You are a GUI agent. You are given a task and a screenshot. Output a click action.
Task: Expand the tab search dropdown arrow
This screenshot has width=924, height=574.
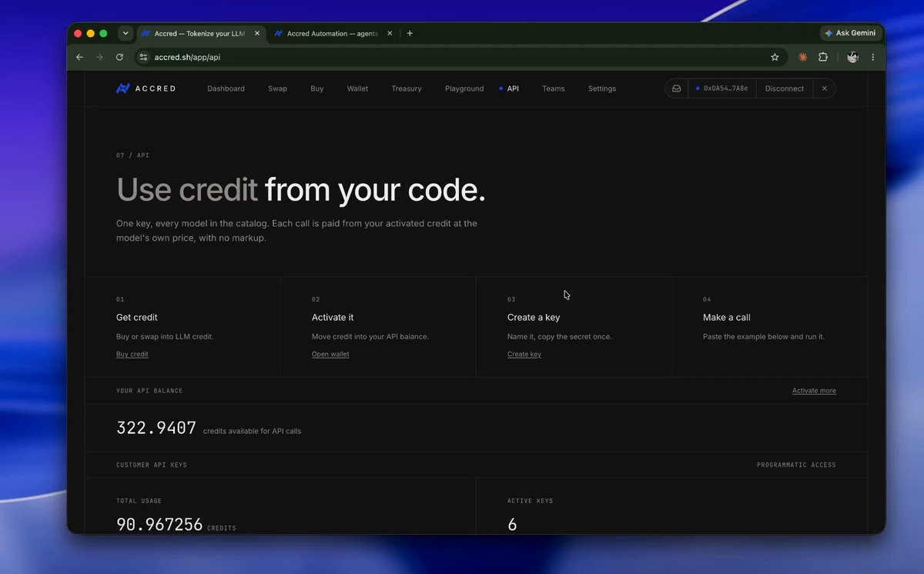(126, 33)
